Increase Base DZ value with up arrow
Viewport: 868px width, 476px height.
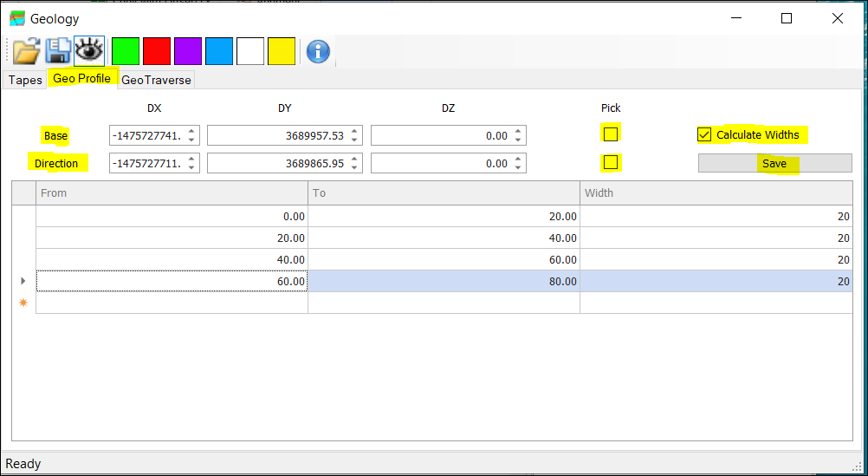point(518,132)
